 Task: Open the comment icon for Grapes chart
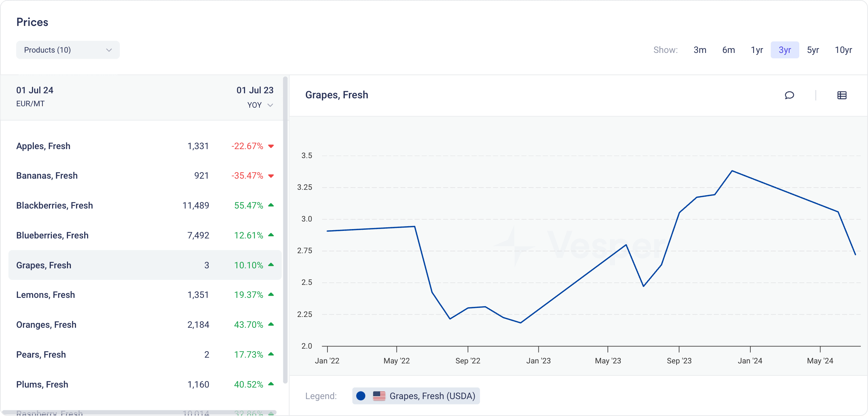[x=789, y=95]
